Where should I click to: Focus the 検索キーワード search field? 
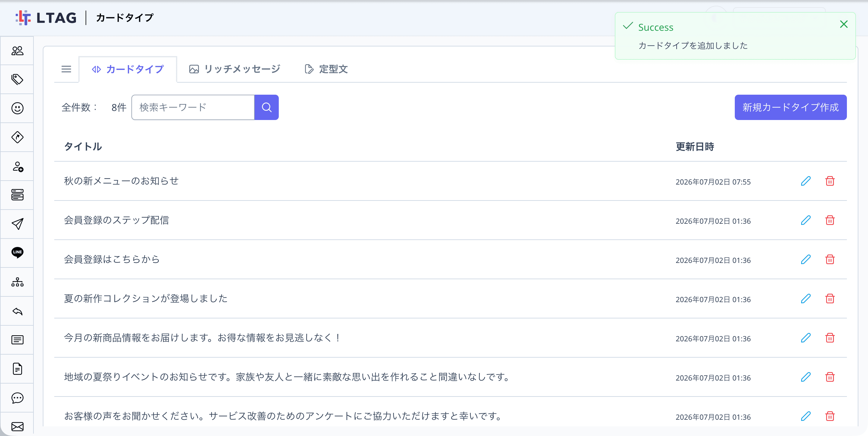[193, 107]
